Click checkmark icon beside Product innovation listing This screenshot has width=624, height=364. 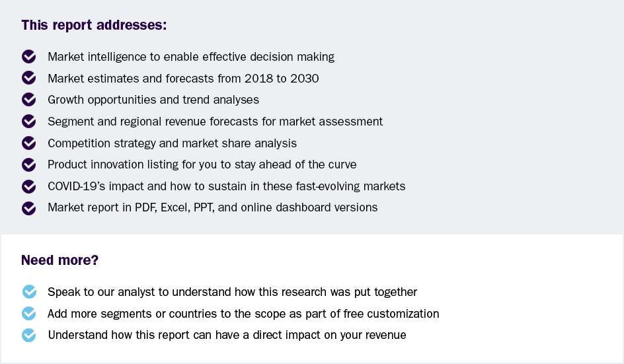(x=28, y=164)
